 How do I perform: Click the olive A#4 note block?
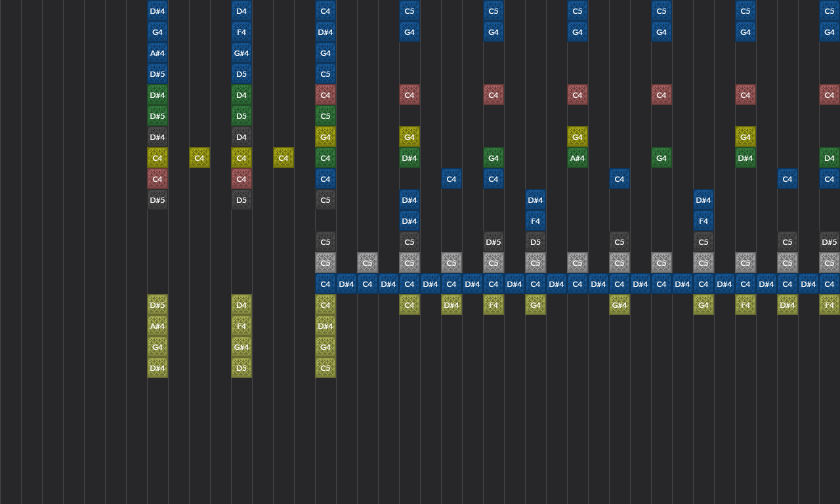[157, 326]
